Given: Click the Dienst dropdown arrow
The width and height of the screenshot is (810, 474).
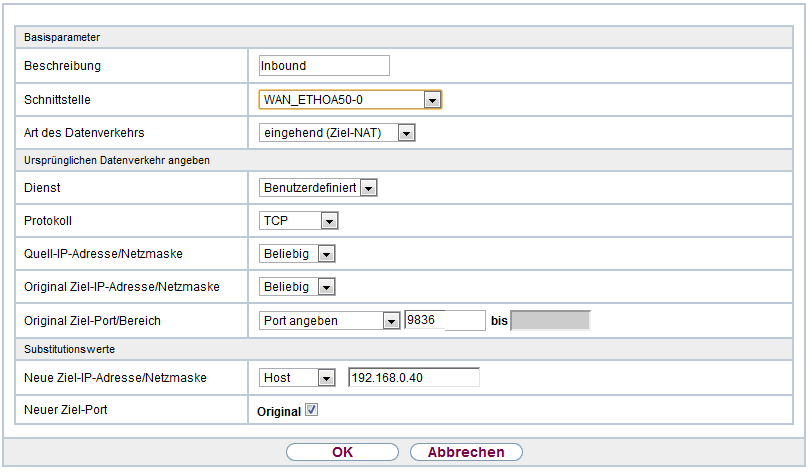Looking at the screenshot, I should pos(369,188).
